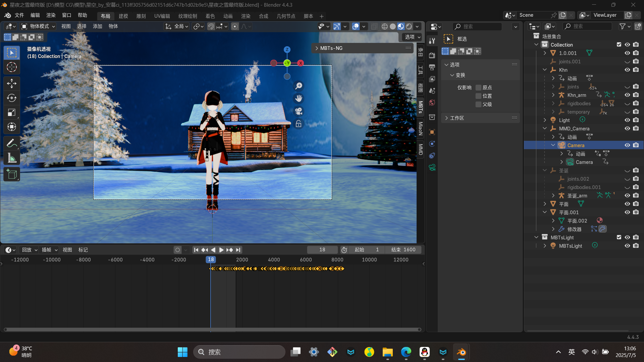Screen dimensions: 644x362
Task: Click the viewport pan hand icon
Action: [x=299, y=99]
